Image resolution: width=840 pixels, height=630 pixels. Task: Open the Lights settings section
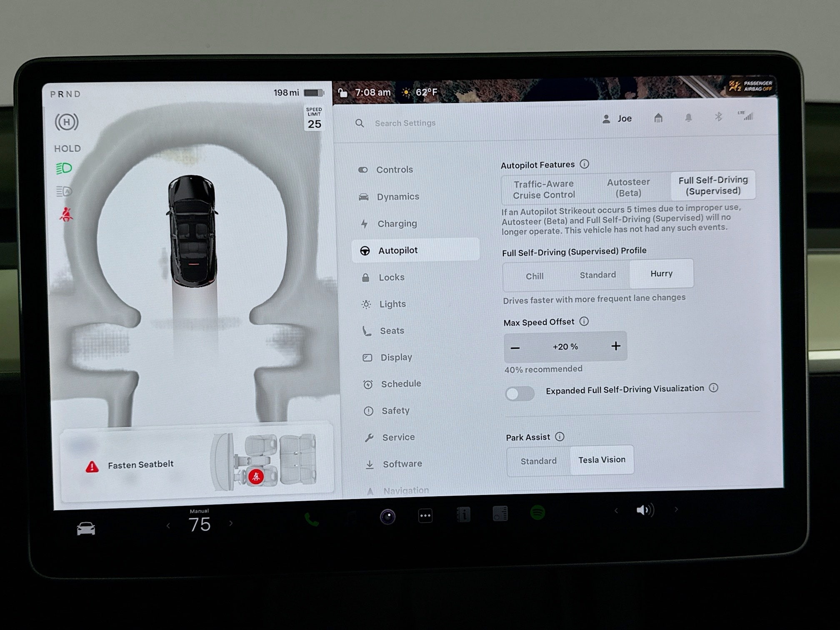point(384,304)
